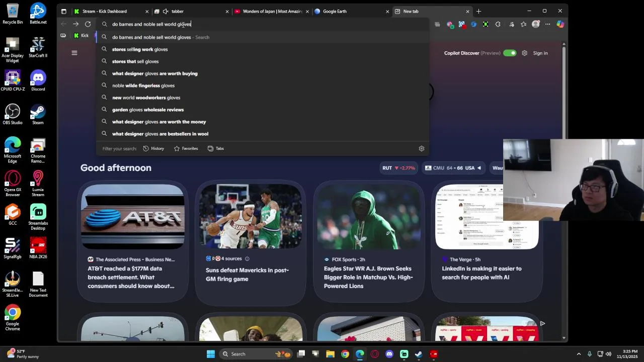Choose suggestion 'what designer gloves are bestsellers in wool'

[x=262, y=134]
